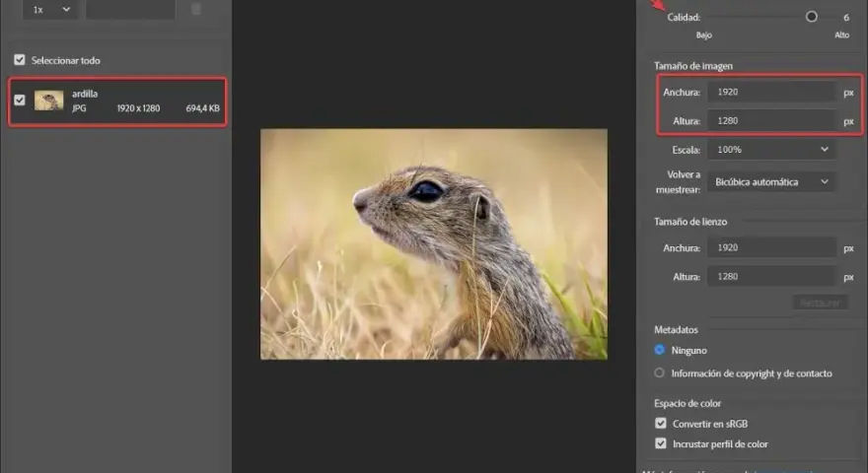Viewport: 868px width, 473px height.
Task: Click the Tamaño de imagen Altura field
Action: (x=771, y=120)
